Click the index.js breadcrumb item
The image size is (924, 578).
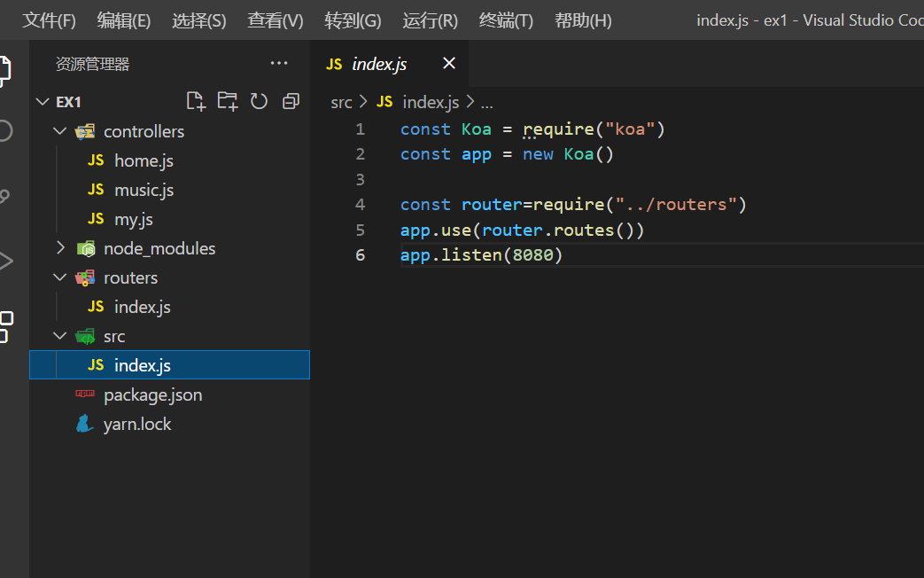pos(431,103)
